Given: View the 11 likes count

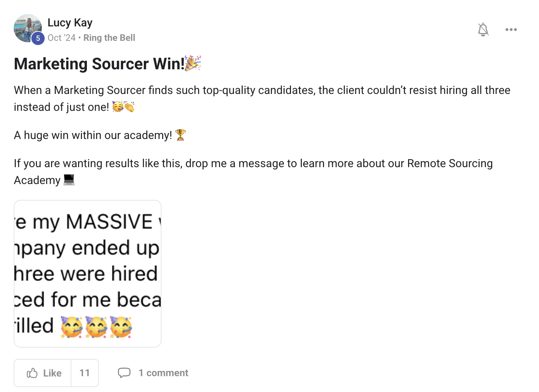Looking at the screenshot, I should pyautogui.click(x=84, y=373).
